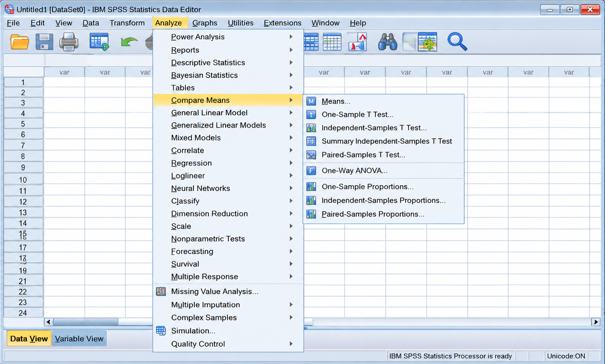Expand the Nonparametric Tests submenu
Viewport: 605px width, 364px height.
[291, 239]
